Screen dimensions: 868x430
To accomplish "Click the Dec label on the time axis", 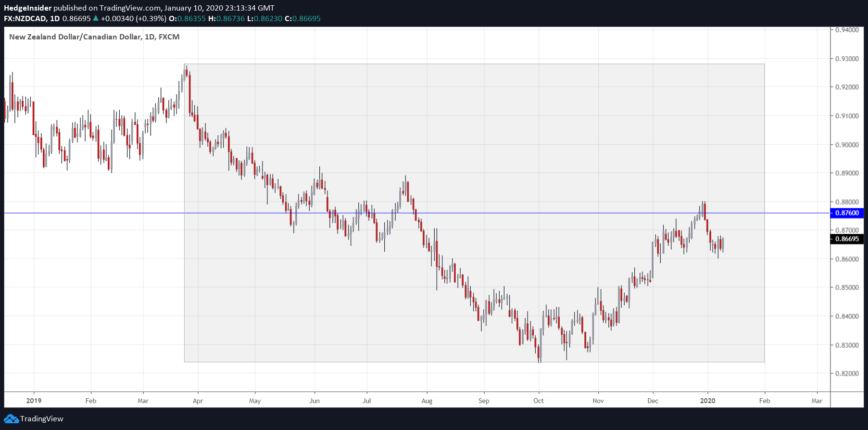I will point(653,401).
